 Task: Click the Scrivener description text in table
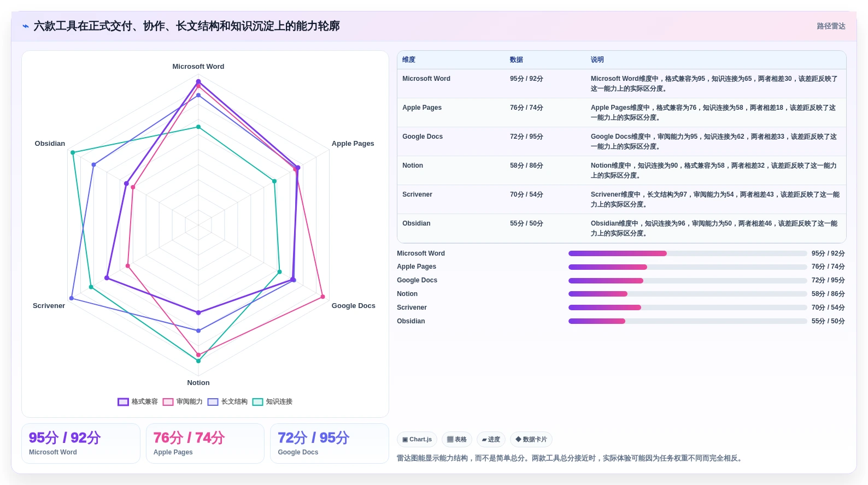pos(715,199)
